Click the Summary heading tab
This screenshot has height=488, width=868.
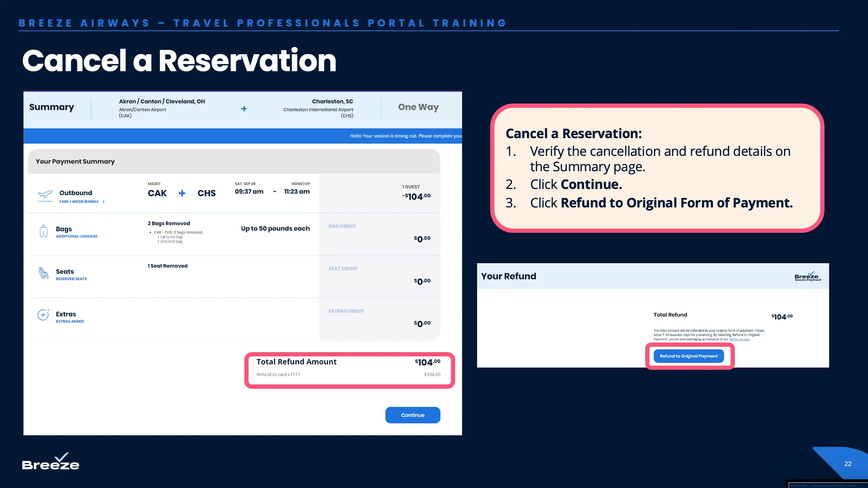point(52,107)
